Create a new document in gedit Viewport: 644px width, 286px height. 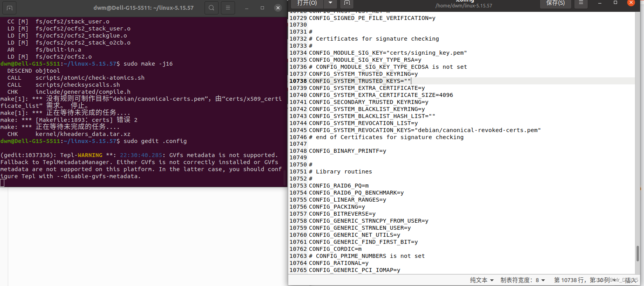tap(347, 3)
